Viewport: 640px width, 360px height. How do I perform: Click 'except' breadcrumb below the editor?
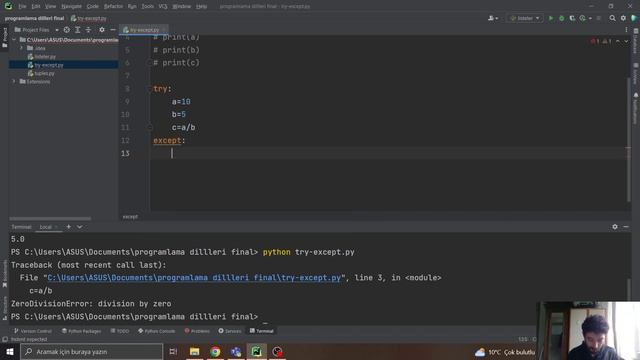pos(130,217)
